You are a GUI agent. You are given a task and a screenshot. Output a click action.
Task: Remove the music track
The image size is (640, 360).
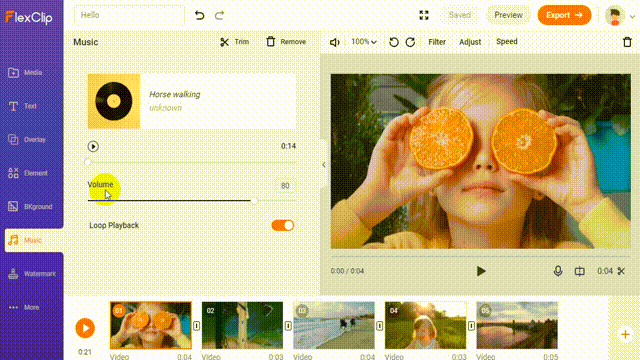point(286,42)
